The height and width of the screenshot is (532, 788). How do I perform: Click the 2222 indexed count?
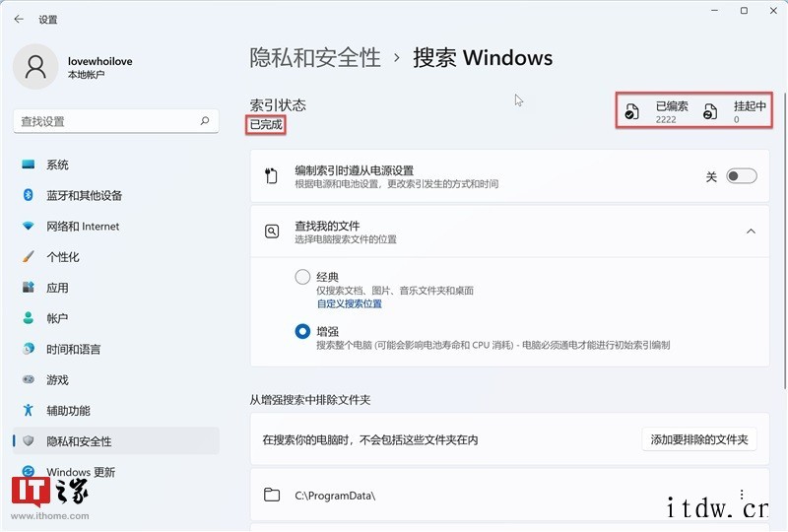[x=666, y=119]
